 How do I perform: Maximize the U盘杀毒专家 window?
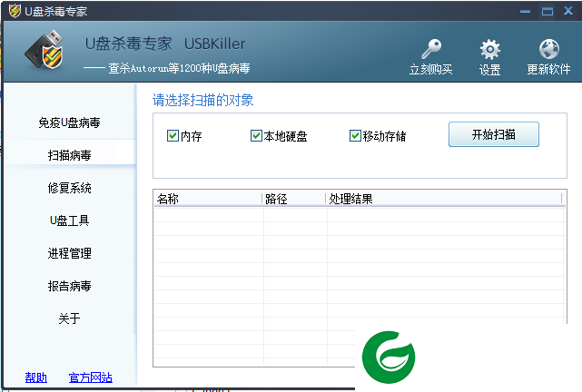pos(547,12)
